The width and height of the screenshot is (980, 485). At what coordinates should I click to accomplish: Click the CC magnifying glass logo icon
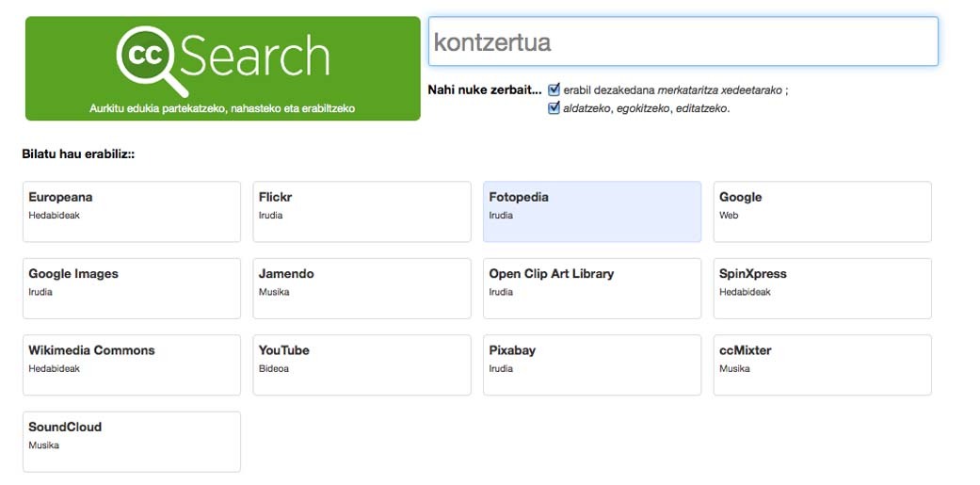click(152, 60)
